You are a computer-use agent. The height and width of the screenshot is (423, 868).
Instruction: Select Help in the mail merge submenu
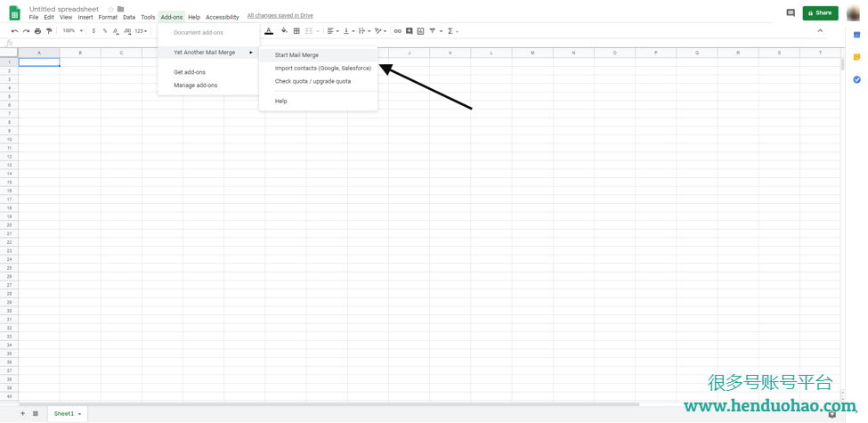pos(319,102)
